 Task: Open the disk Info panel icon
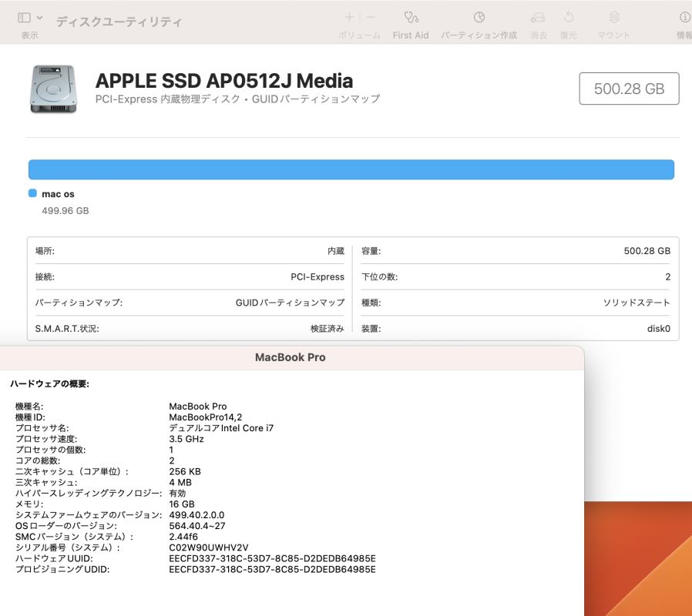[684, 17]
